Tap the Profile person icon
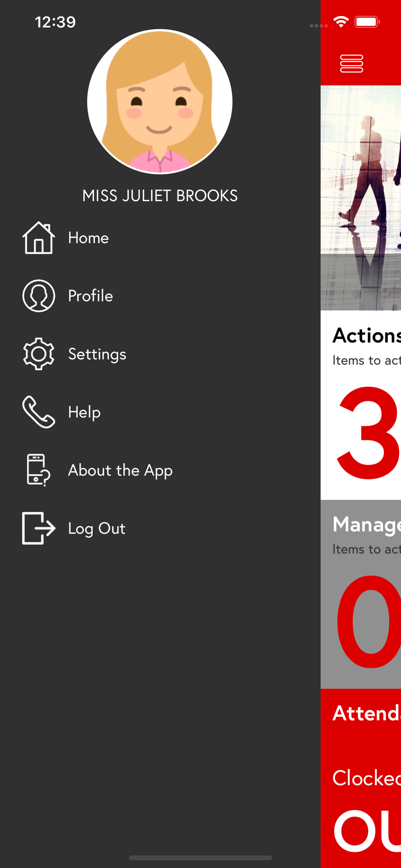401x868 pixels. tap(39, 296)
